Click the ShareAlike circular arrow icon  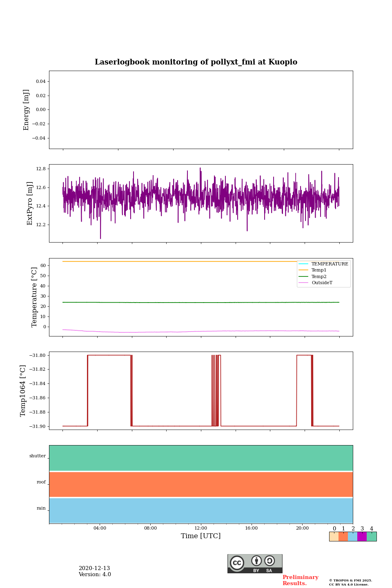tap(269, 561)
